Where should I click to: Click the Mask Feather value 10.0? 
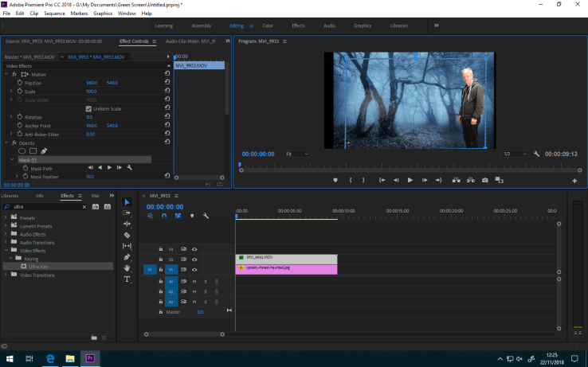pos(90,177)
